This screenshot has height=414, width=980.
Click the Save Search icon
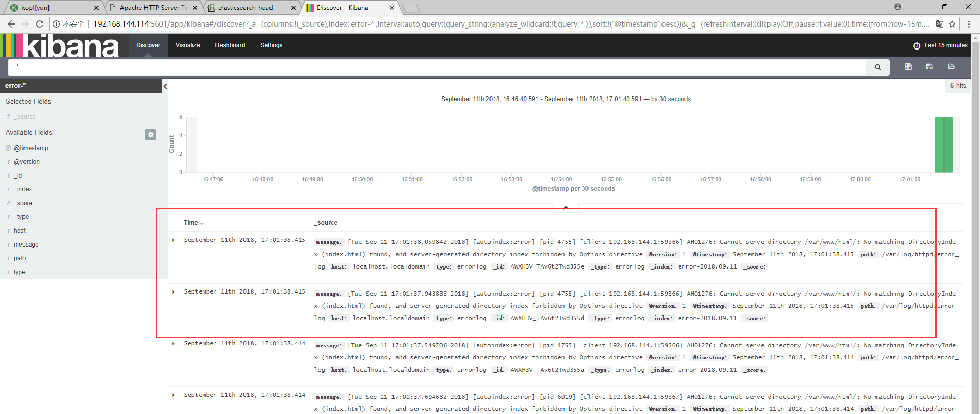tap(929, 66)
